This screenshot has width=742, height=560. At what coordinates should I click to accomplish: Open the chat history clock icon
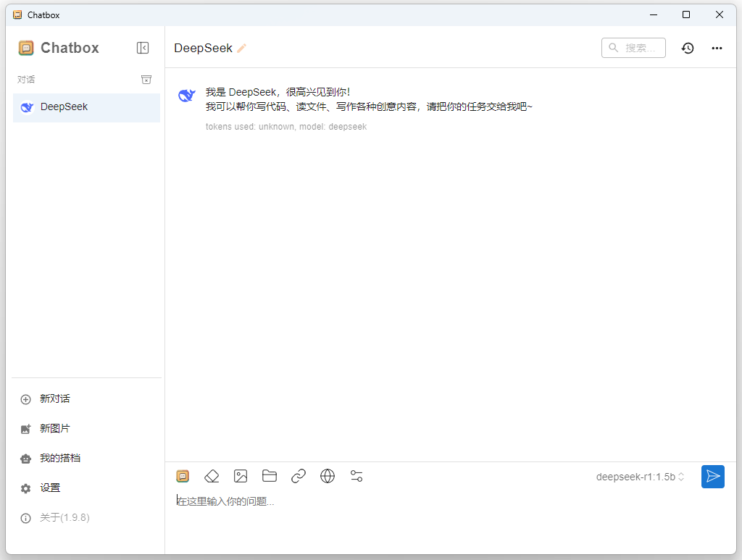click(688, 48)
